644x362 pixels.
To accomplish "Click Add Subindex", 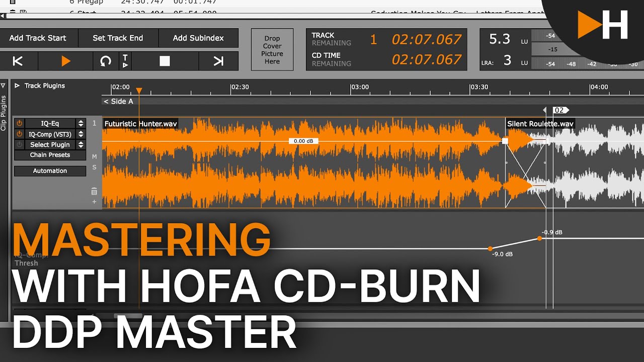I will click(x=198, y=38).
